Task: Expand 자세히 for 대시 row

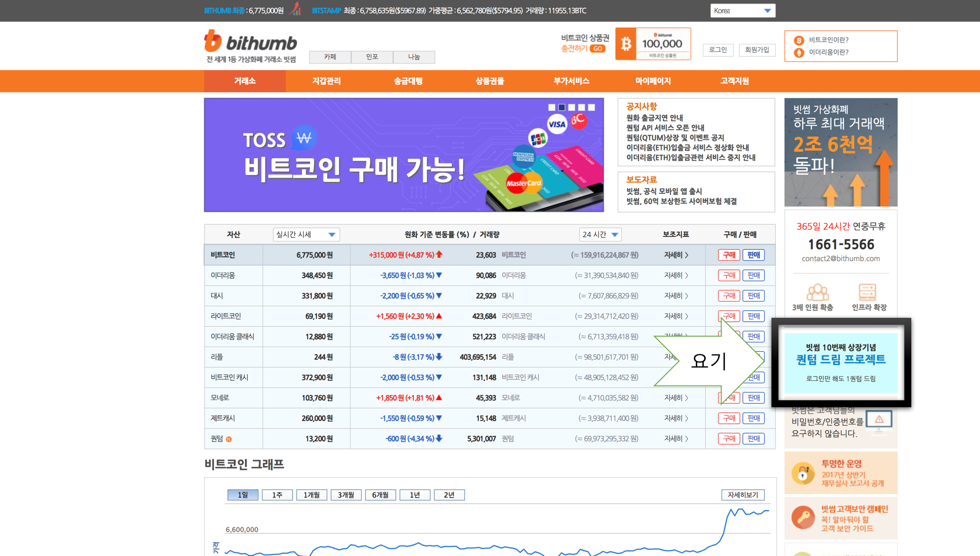Action: click(x=676, y=296)
